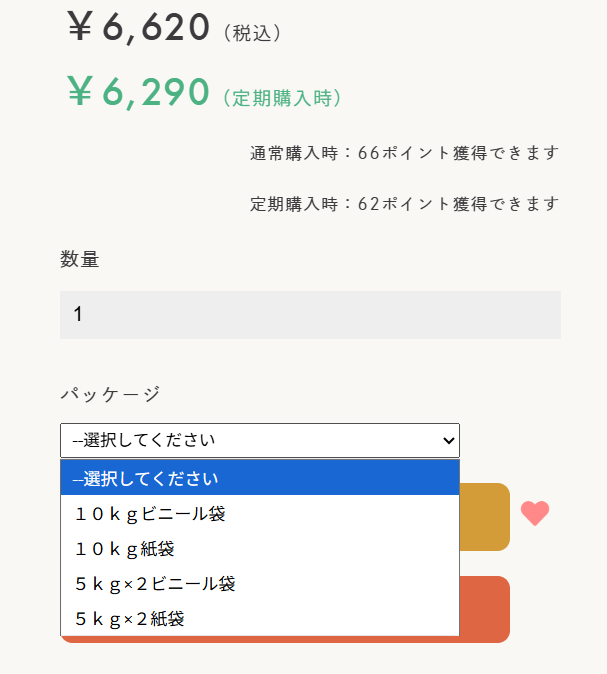Viewport: 607px width, 674px height.
Task: Click the number 1 in the quantity box
Action: click(79, 315)
